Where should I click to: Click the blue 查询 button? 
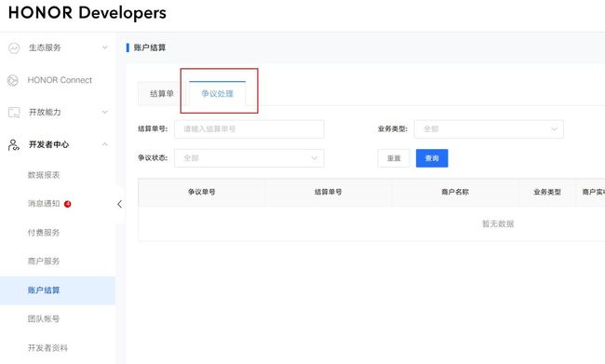coord(432,158)
